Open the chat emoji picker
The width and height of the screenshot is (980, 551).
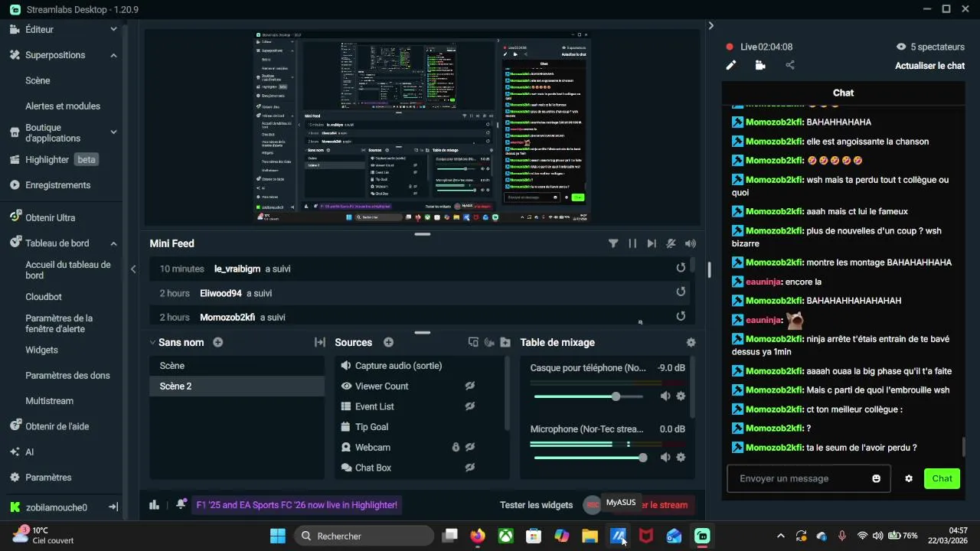pos(876,478)
